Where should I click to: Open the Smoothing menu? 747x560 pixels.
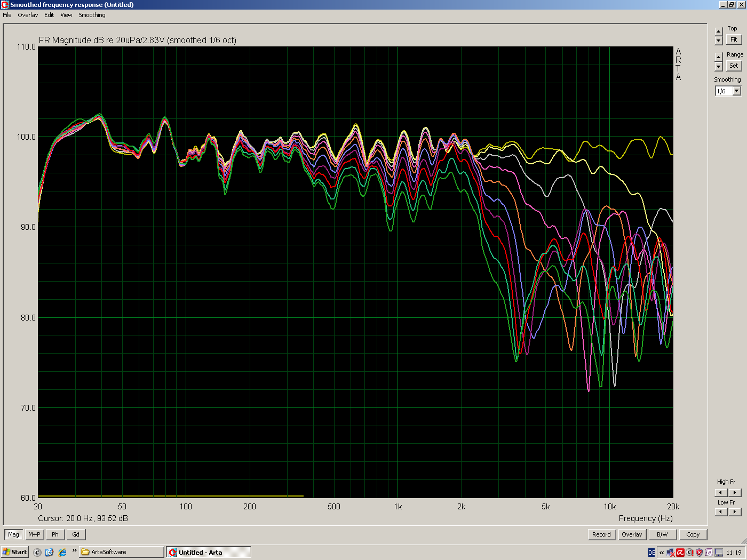coord(92,15)
